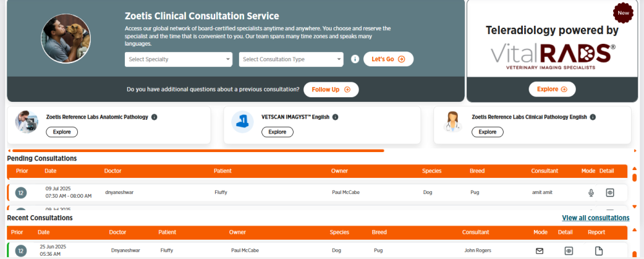This screenshot has width=644, height=259.
Task: Open the Select Consultation Type dropdown
Action: 291,59
